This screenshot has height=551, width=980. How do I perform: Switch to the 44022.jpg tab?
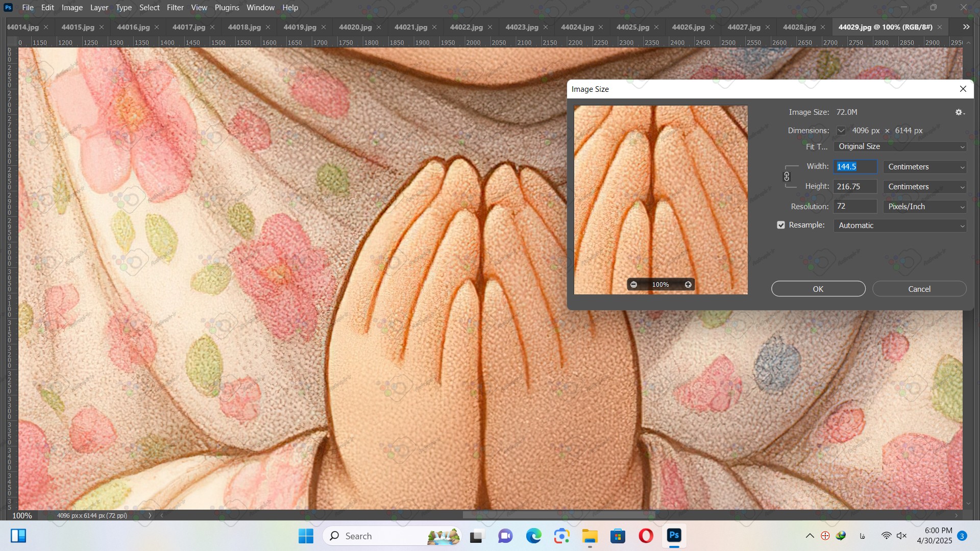pos(466,27)
